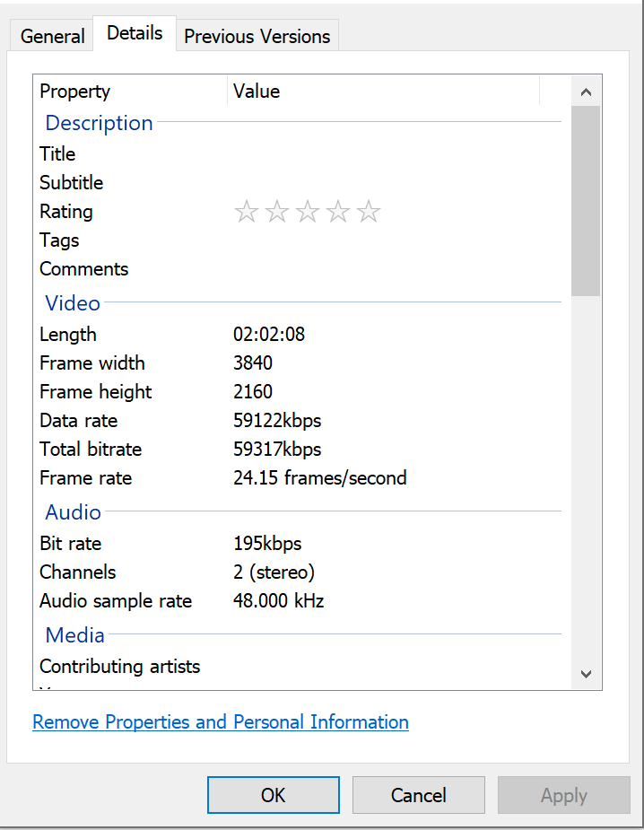Select the Details tab
The image size is (644, 830).
pos(135,33)
